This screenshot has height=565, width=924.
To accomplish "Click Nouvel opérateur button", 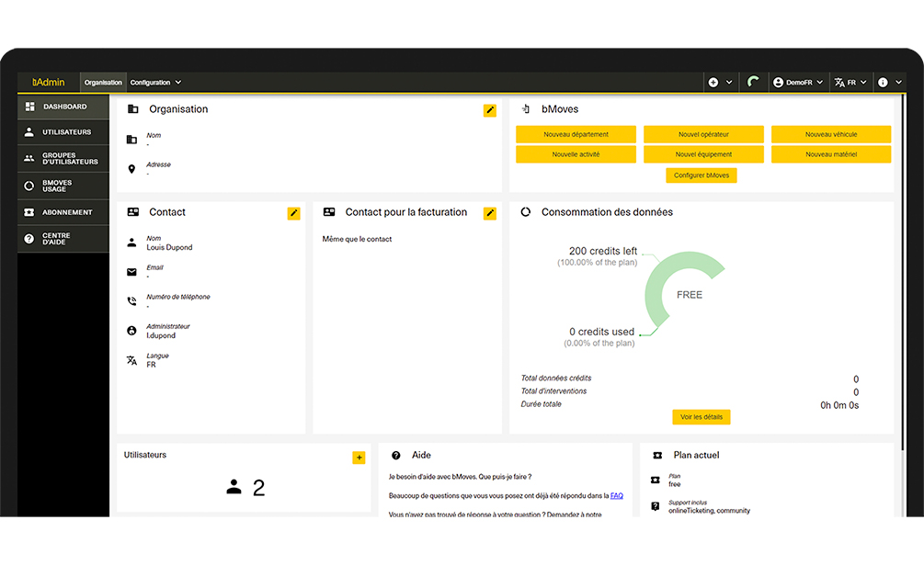I will point(703,134).
